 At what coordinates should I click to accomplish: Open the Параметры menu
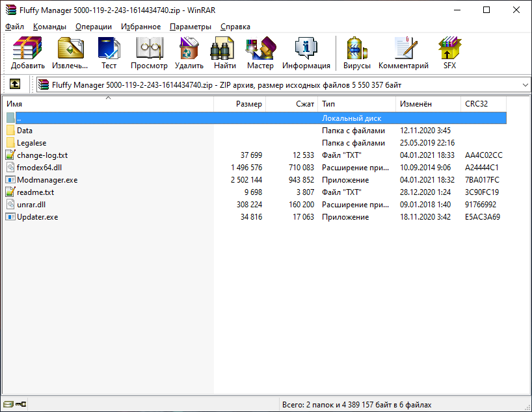click(x=191, y=27)
